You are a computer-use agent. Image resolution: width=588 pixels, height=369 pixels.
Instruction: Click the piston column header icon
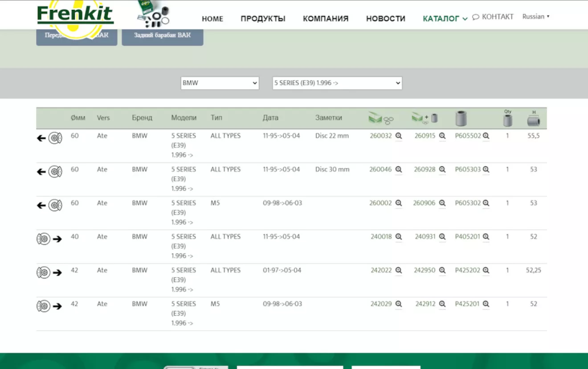coord(461,118)
